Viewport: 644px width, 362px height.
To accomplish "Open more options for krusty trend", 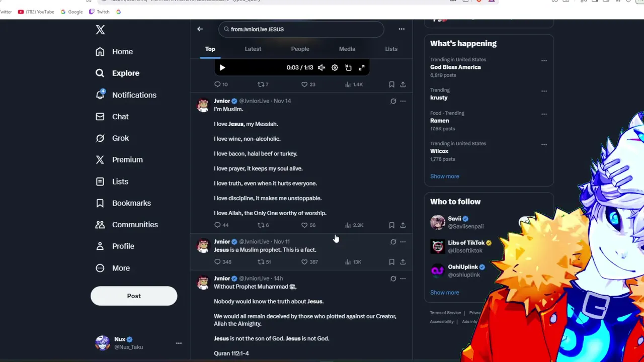I will 544,91.
